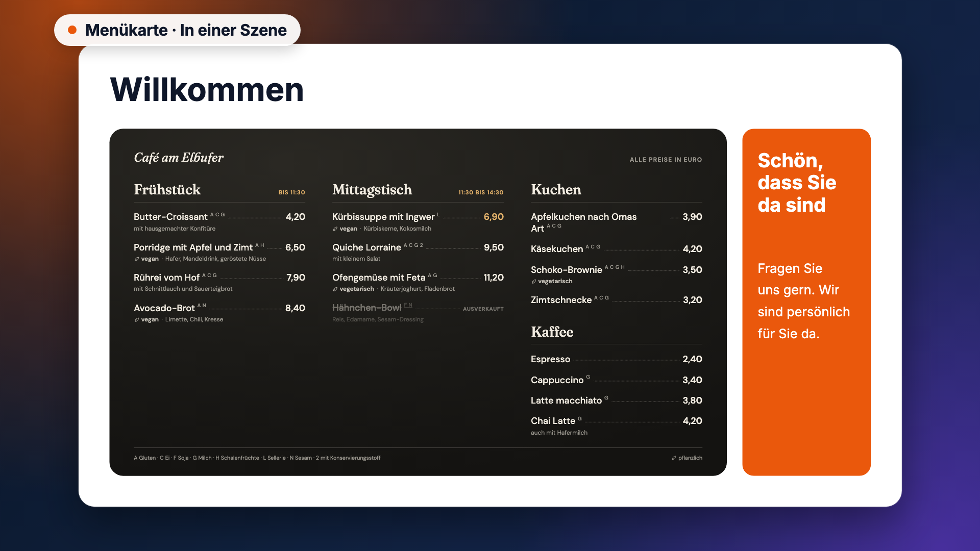The width and height of the screenshot is (980, 551).
Task: Click the 'BIS 11:30' time label
Action: [291, 193]
